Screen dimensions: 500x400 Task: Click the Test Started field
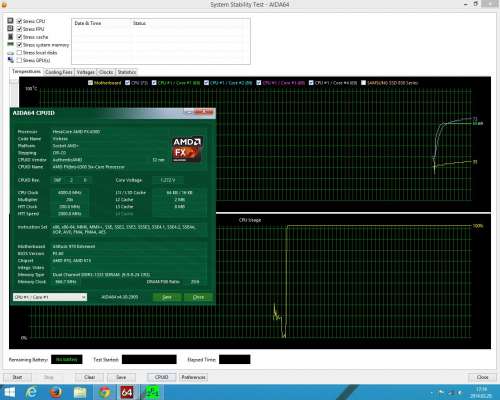coord(149,359)
